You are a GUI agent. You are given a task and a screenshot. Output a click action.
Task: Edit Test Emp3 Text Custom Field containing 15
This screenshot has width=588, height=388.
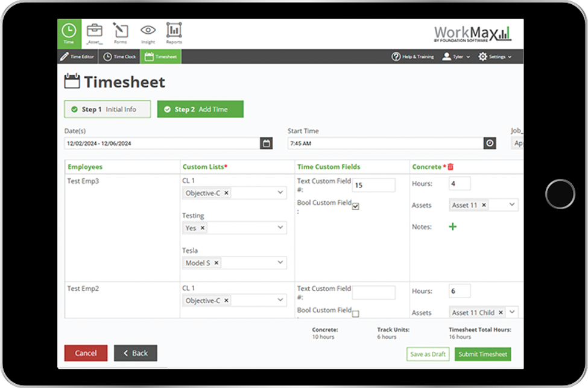point(373,185)
